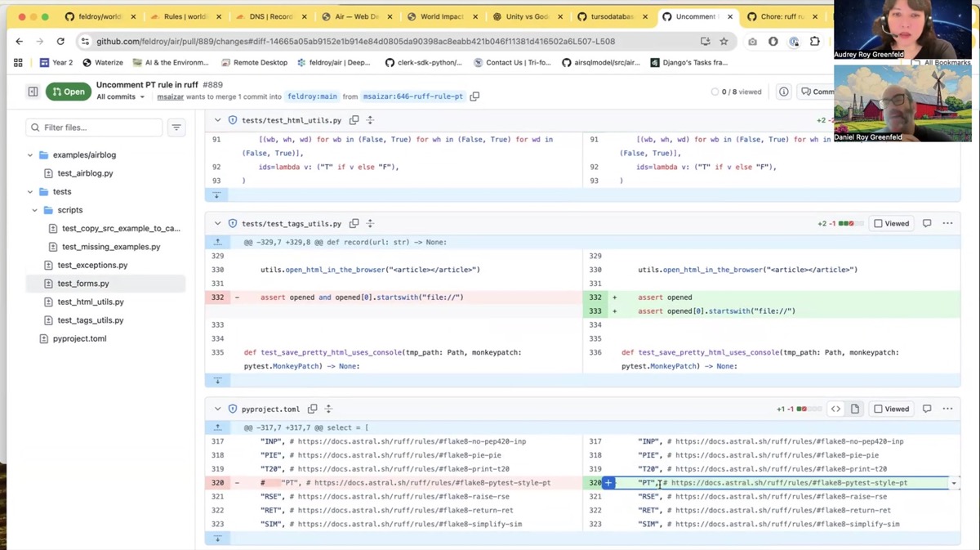Toggle the 0 / 8 files viewed counter
Screen dimensions: 980x550
click(736, 92)
